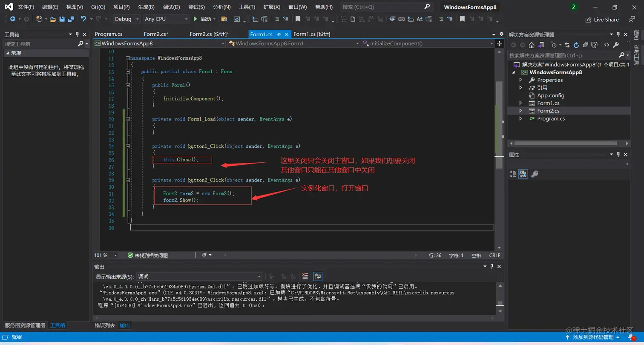Switch to the Form2.cs [设计]* tab
644x345 pixels.
tap(209, 34)
